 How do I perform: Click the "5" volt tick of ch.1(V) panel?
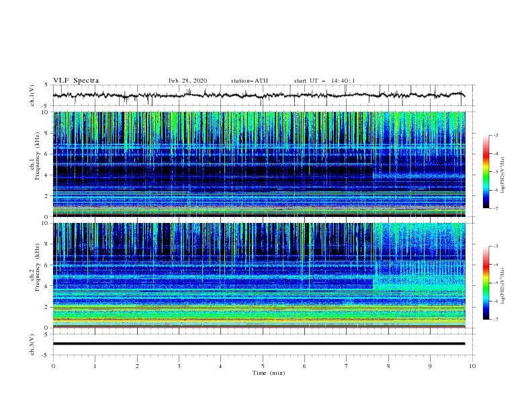(x=46, y=85)
